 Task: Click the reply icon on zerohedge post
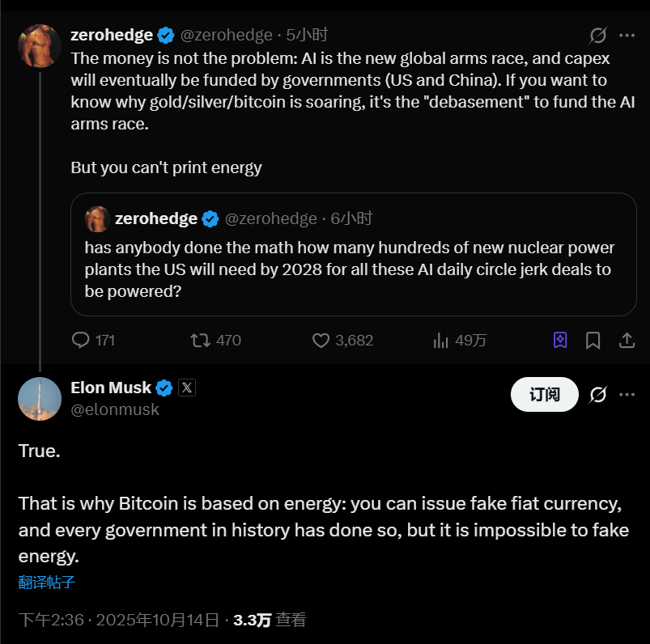pyautogui.click(x=81, y=340)
